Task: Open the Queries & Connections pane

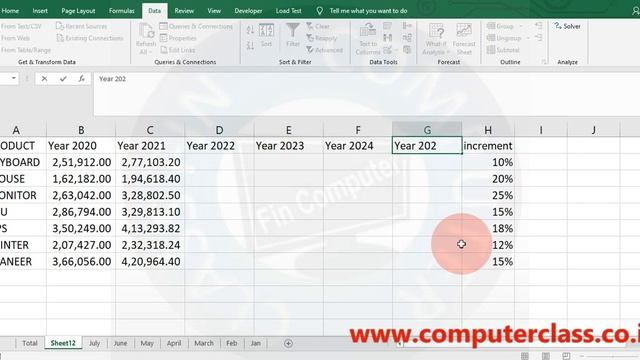Action: click(196, 26)
